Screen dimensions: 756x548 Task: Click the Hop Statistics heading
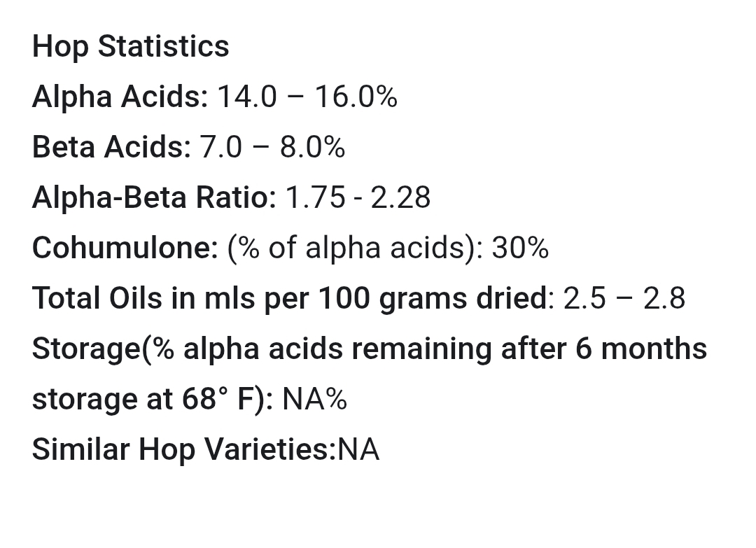click(x=130, y=47)
